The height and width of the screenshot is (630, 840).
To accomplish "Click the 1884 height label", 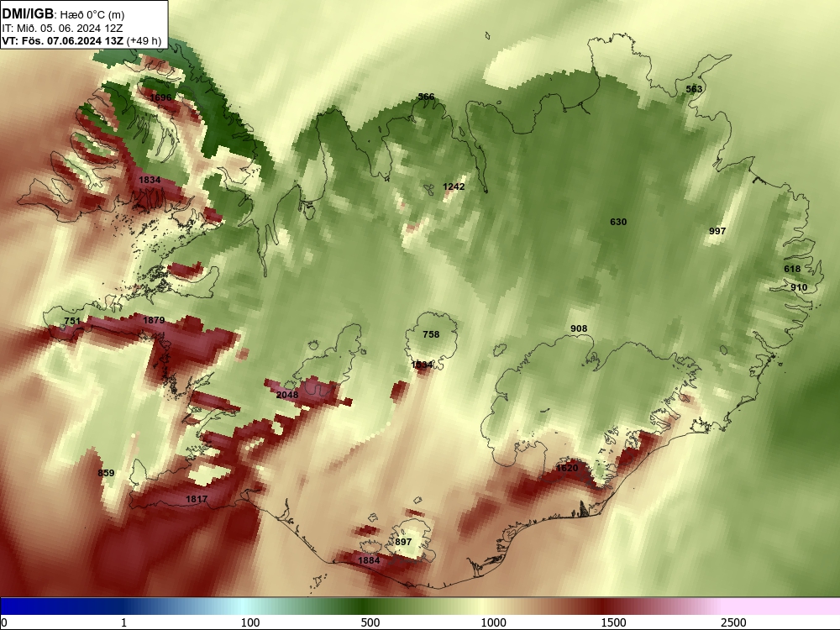I will 369,560.
